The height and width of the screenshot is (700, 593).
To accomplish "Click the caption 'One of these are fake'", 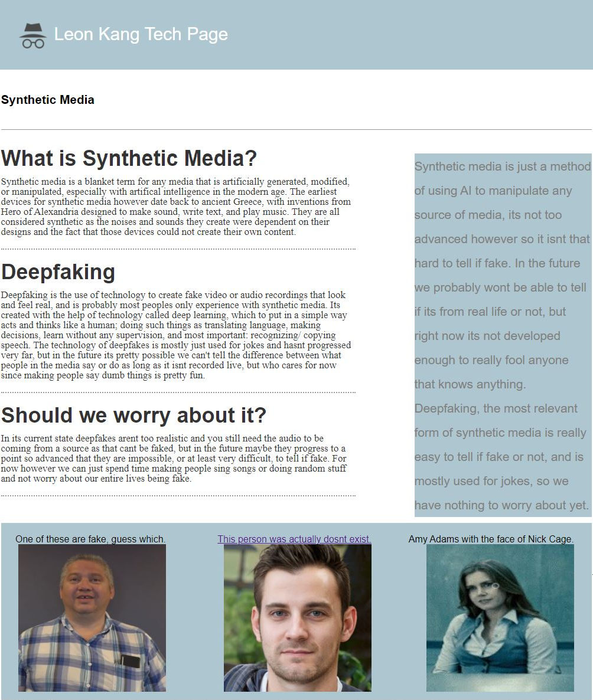I will (x=90, y=539).
